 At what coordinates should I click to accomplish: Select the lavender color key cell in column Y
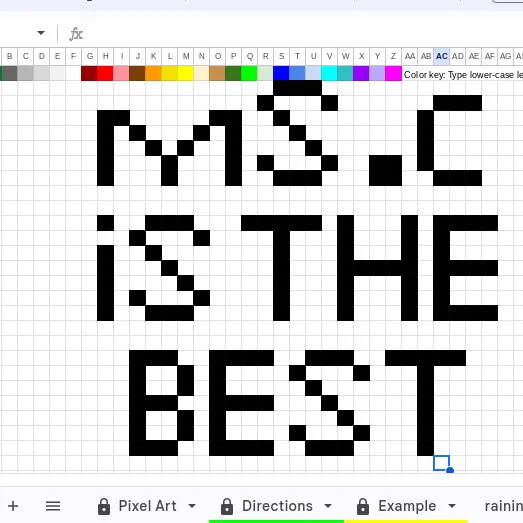pos(377,74)
